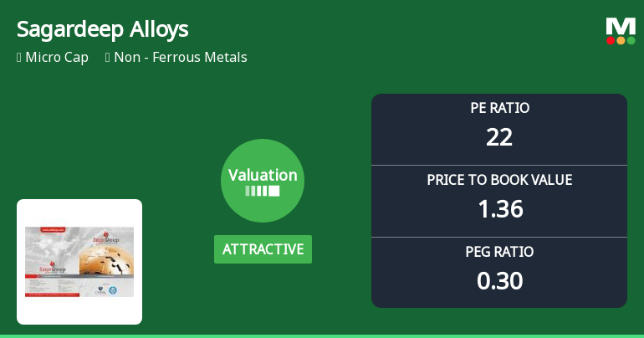Click the orange dot under the logo
The height and width of the screenshot is (338, 644).
pos(621,40)
